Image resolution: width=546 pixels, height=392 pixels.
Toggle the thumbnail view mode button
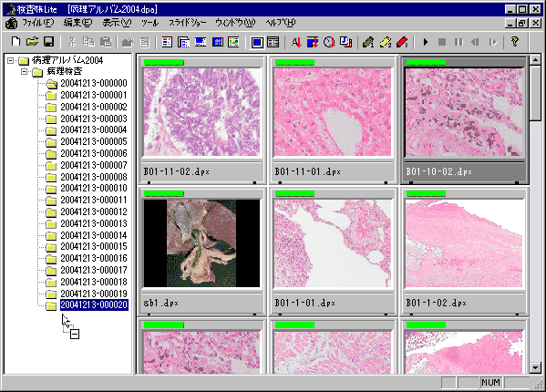pos(257,43)
